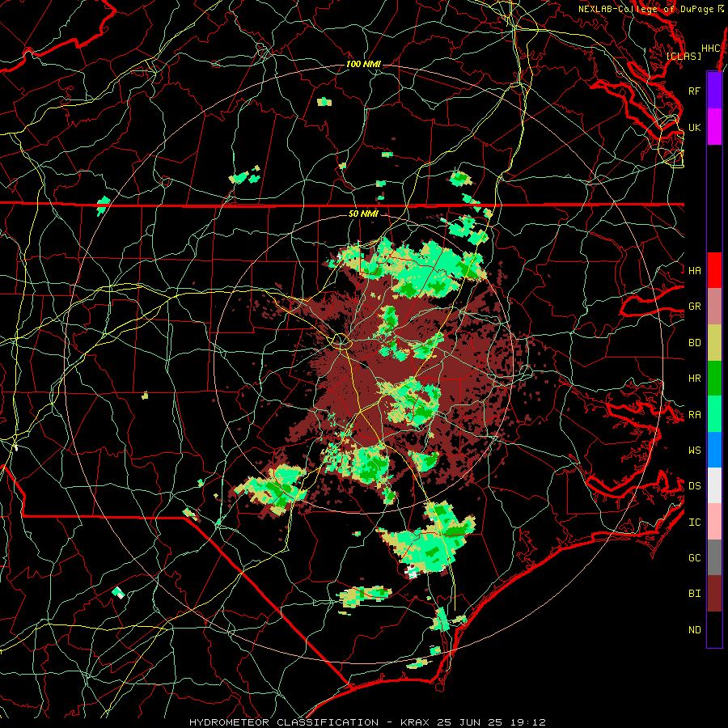Click the "RF" legend label
The height and width of the screenshot is (728, 728).
click(x=694, y=91)
